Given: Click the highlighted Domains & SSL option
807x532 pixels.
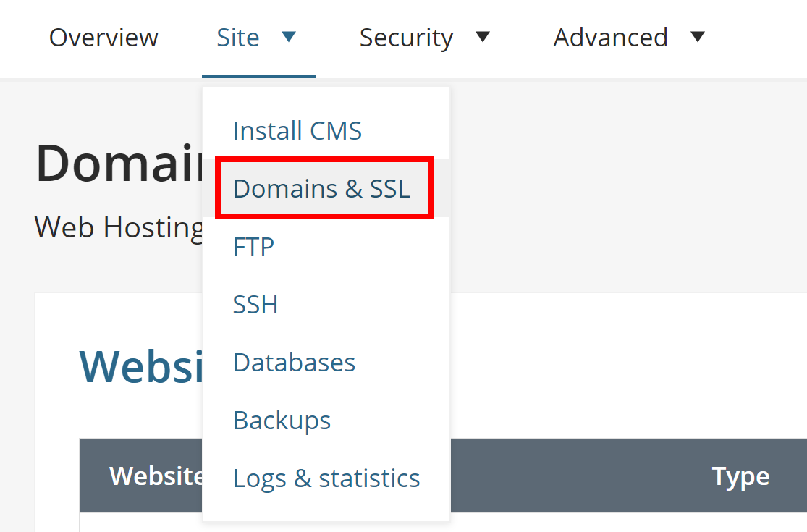Looking at the screenshot, I should [321, 187].
